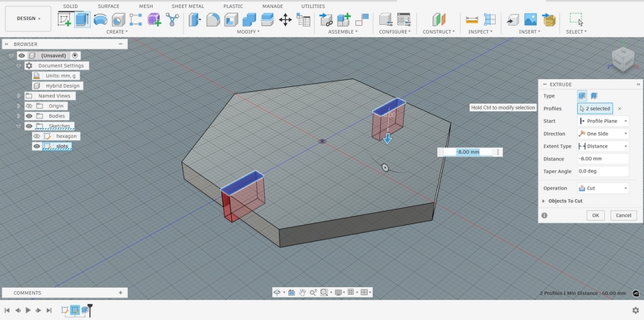644x320 pixels.
Task: Click the Distance field in Extrude panel
Action: 603,159
